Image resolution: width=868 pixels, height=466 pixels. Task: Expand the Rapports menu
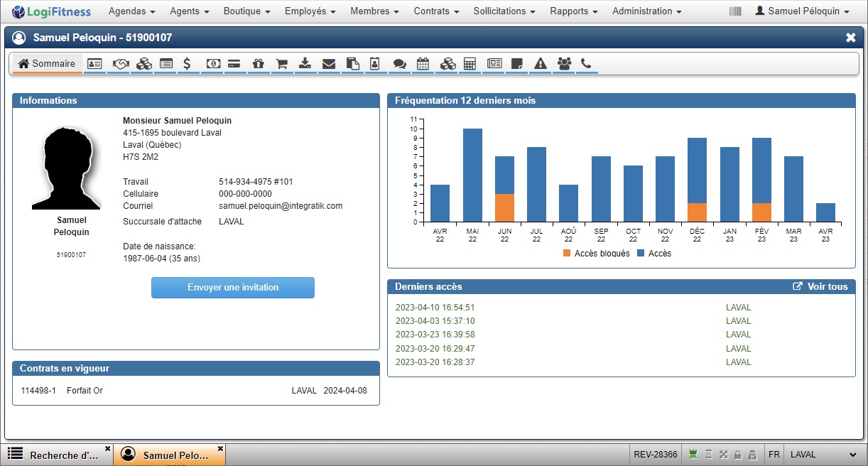tap(573, 11)
